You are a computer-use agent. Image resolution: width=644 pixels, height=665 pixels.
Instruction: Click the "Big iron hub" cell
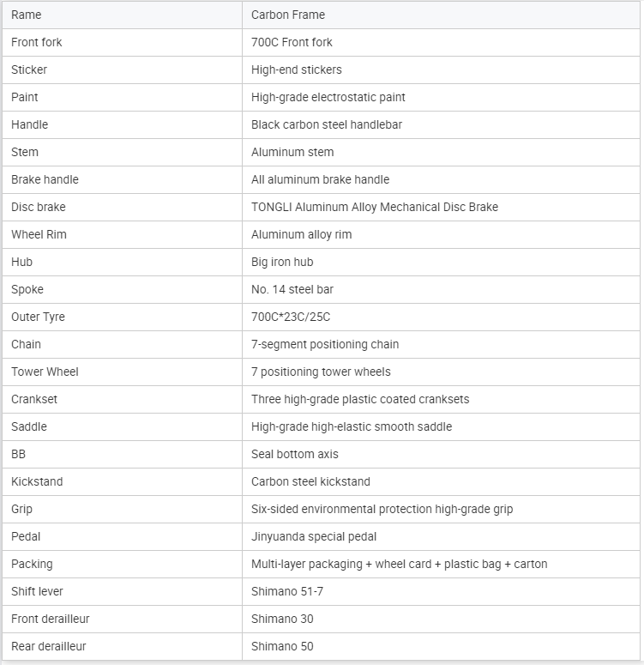tap(282, 262)
